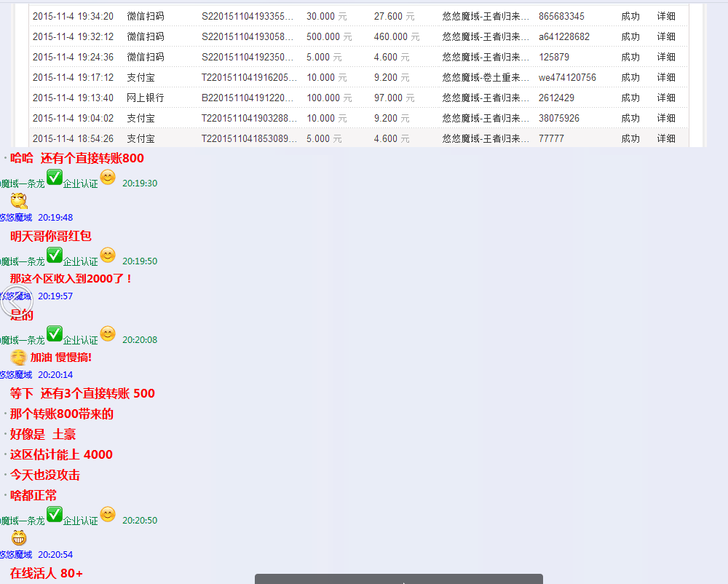Open 详细 for the 500.000 元 WeChat payment
728x584 pixels.
tap(666, 36)
